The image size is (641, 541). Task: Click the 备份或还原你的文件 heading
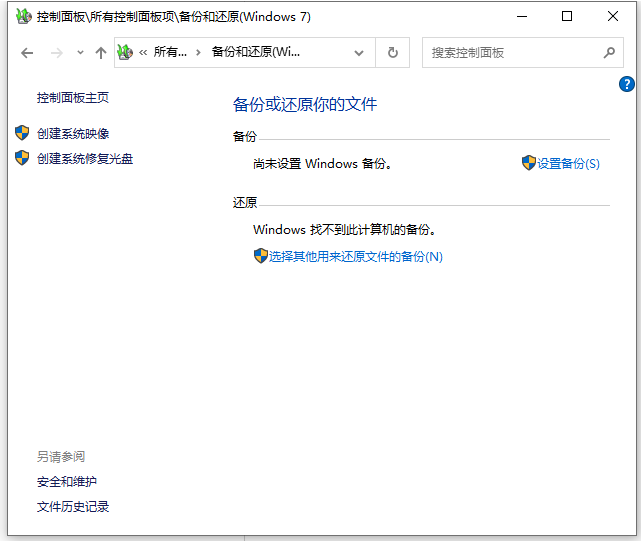click(x=305, y=104)
